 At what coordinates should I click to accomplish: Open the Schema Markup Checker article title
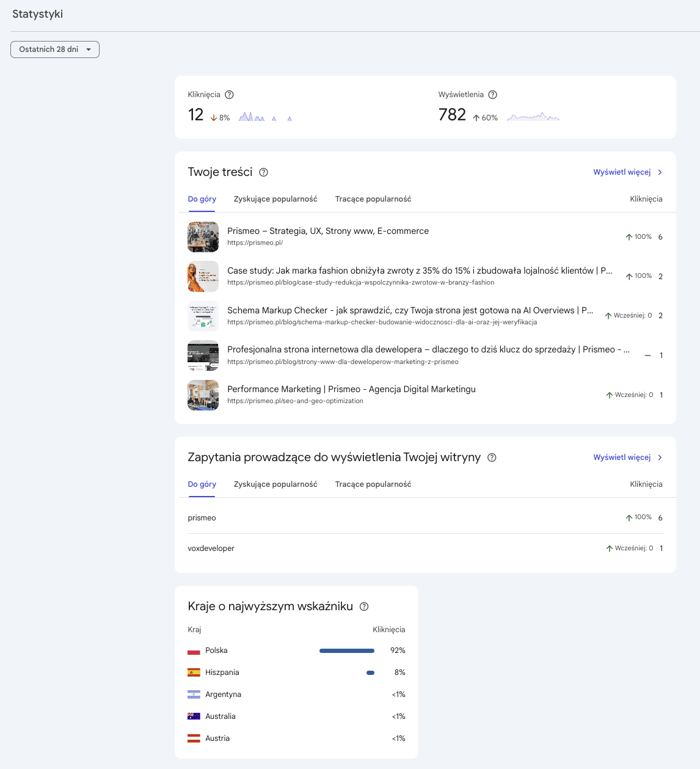(x=410, y=310)
